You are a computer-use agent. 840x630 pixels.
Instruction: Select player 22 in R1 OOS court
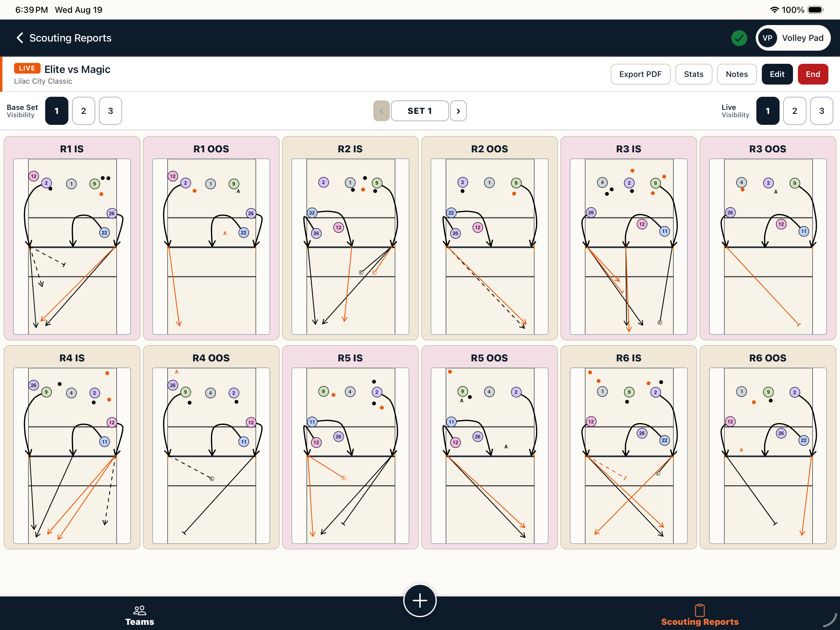click(244, 232)
